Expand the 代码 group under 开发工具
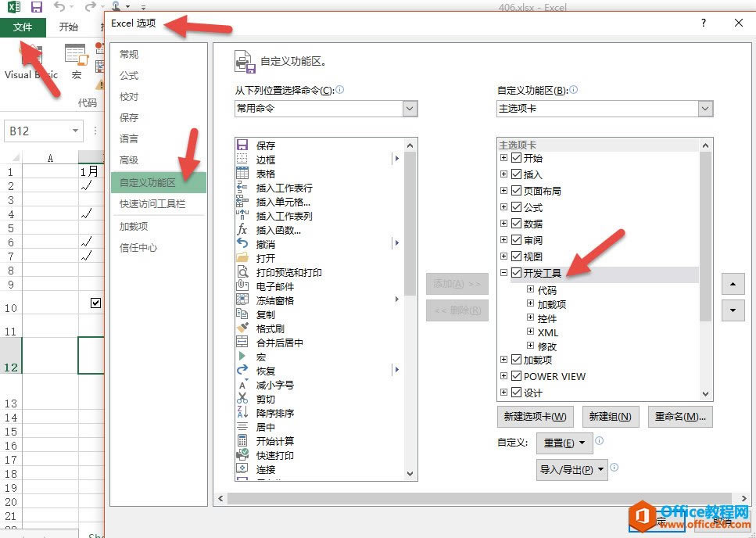The width and height of the screenshot is (756, 538). [x=530, y=289]
